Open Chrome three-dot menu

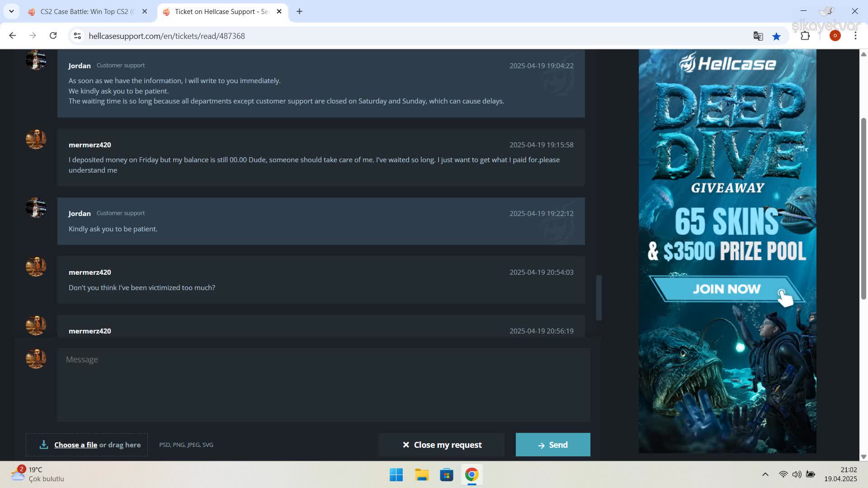855,36
